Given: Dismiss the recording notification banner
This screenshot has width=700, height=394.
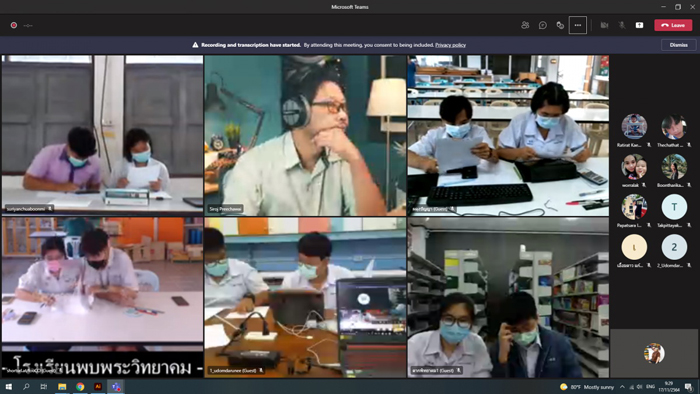Looking at the screenshot, I should click(679, 45).
